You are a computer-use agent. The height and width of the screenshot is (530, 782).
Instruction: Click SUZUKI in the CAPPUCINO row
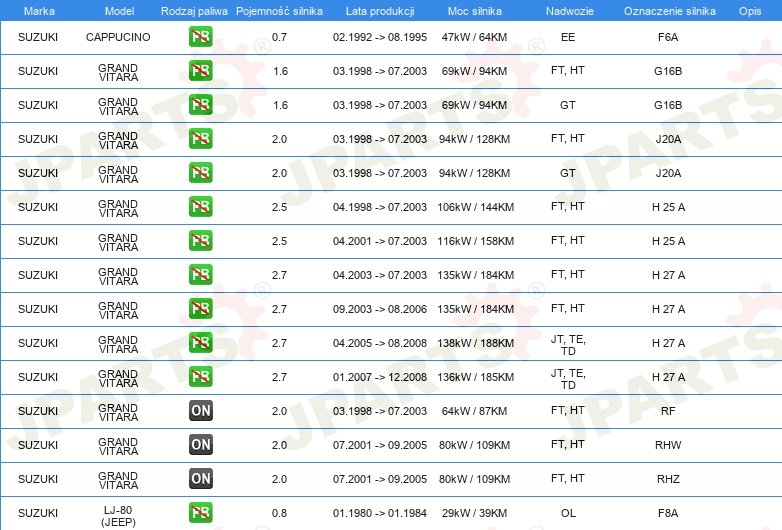point(38,37)
